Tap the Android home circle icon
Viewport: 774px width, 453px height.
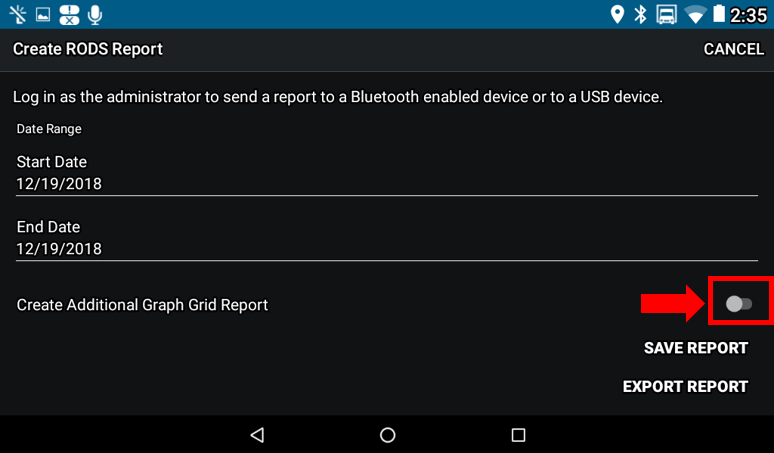(387, 435)
